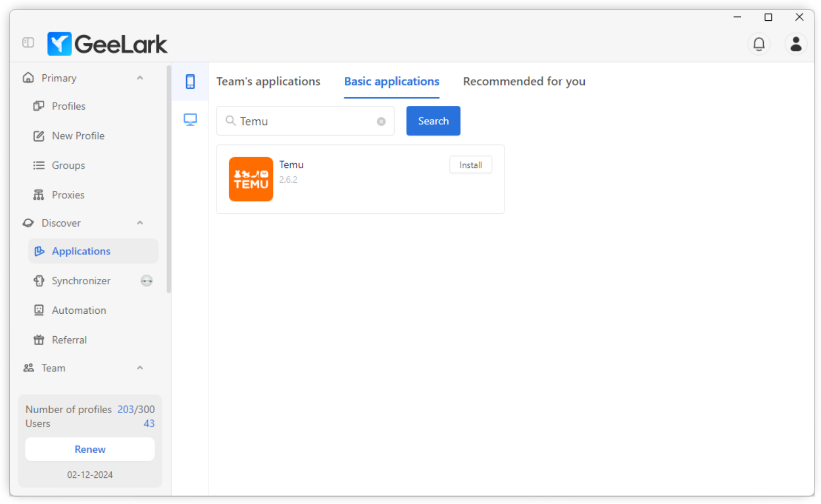Image resolution: width=821 pixels, height=504 pixels.
Task: Click the Renew button
Action: (90, 449)
